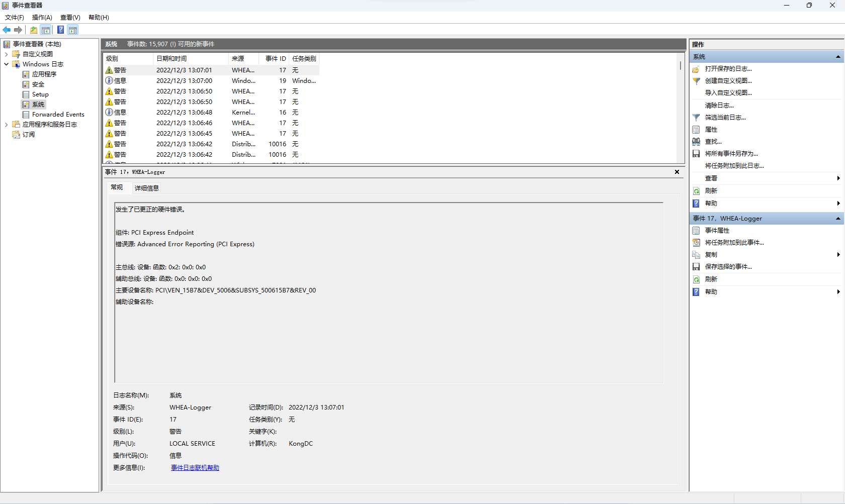
Task: Click the event list vertical scrollbar thumb
Action: [681, 65]
